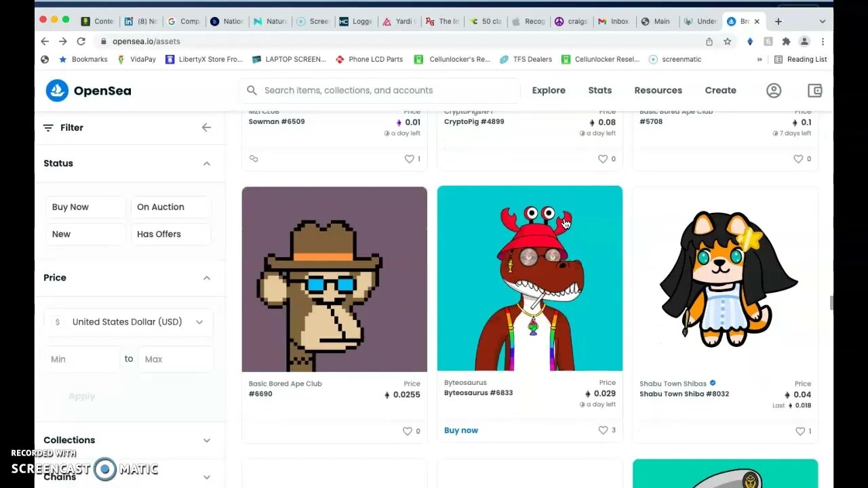Favorite Shabu Town Shiba #8032 heart
This screenshot has width=868, height=488.
pyautogui.click(x=800, y=431)
